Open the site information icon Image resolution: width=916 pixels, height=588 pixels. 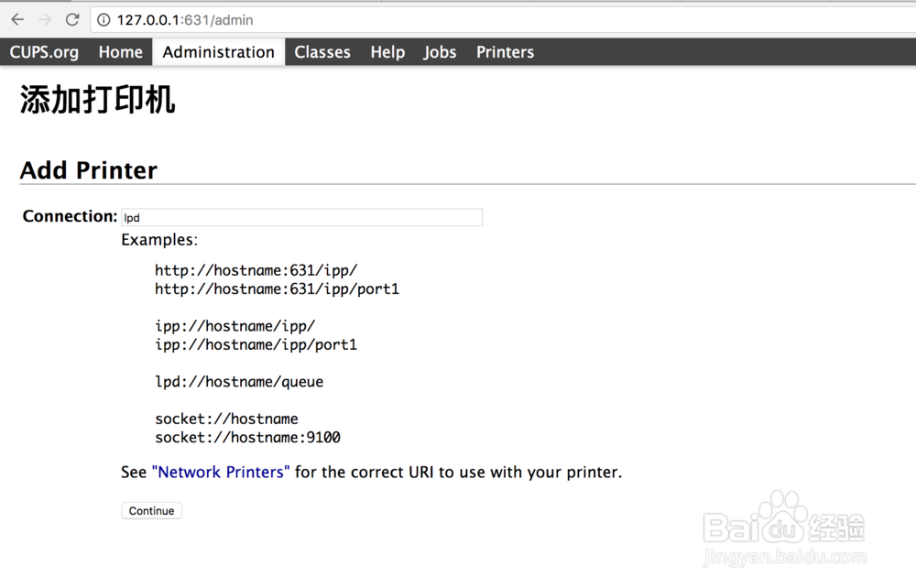tap(104, 20)
